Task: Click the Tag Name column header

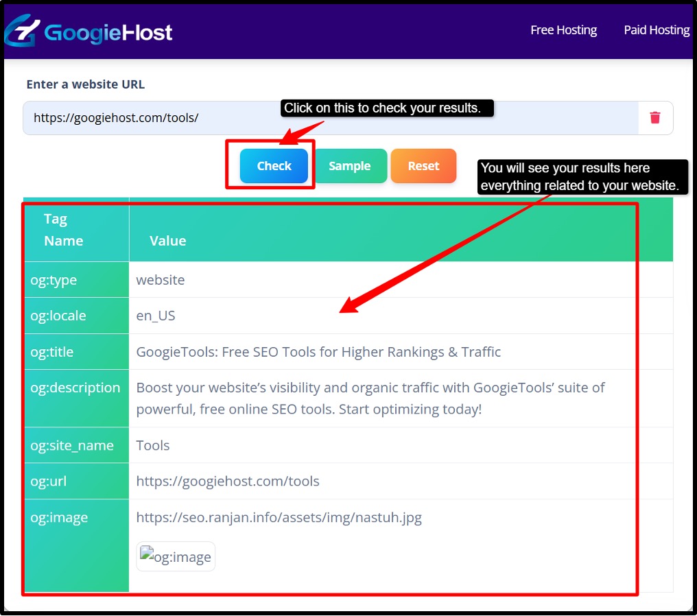Action: point(76,230)
